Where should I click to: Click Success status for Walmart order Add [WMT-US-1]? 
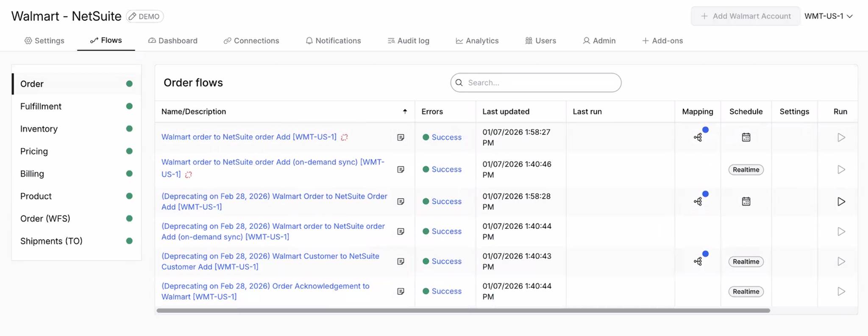pos(442,137)
